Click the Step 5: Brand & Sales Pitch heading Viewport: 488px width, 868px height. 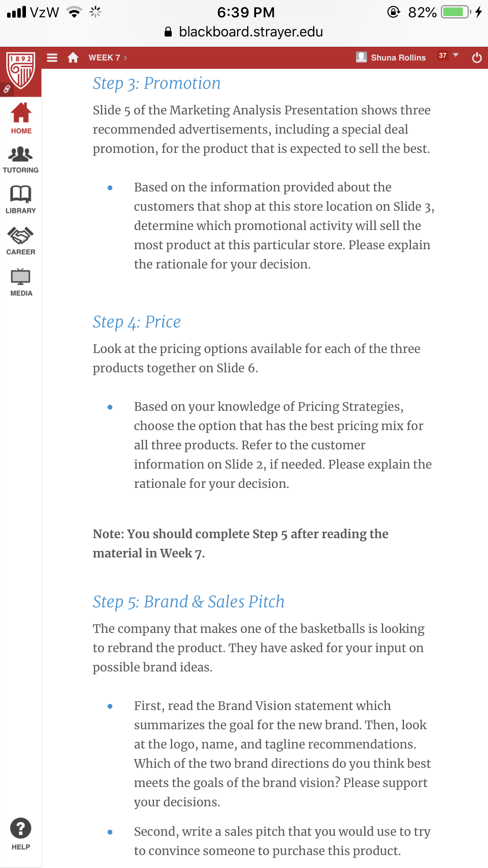pos(189,602)
